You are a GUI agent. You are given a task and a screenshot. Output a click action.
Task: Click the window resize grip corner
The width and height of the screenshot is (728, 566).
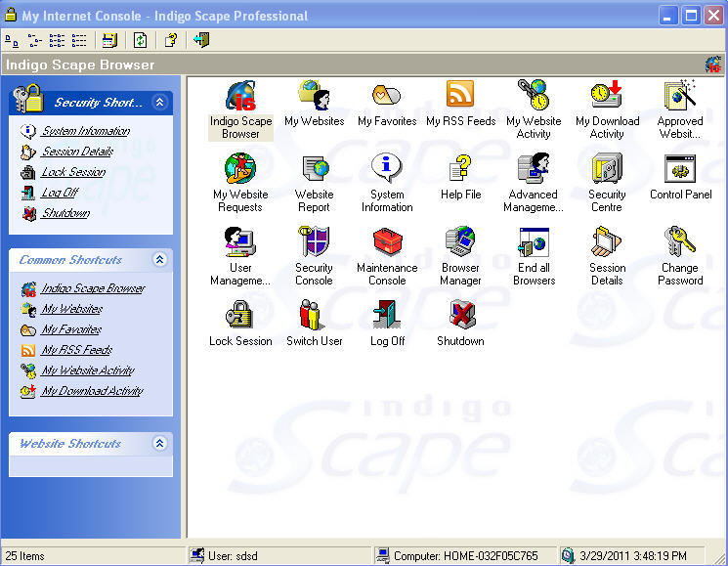coord(720,558)
